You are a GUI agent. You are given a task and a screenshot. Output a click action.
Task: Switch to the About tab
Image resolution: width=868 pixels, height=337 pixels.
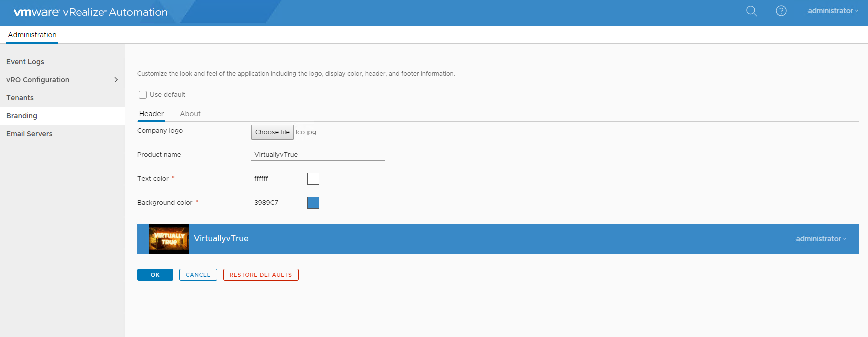pos(190,114)
